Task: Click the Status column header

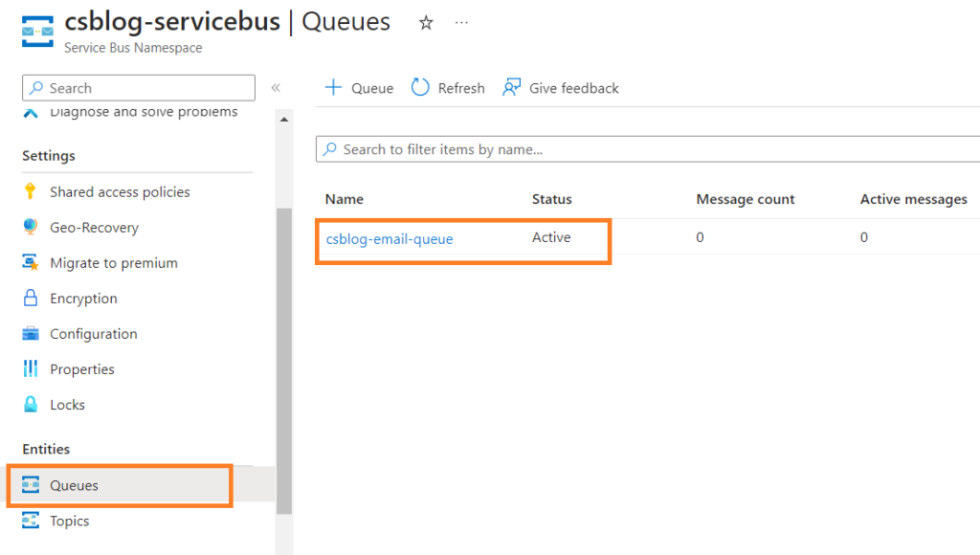Action: [552, 199]
